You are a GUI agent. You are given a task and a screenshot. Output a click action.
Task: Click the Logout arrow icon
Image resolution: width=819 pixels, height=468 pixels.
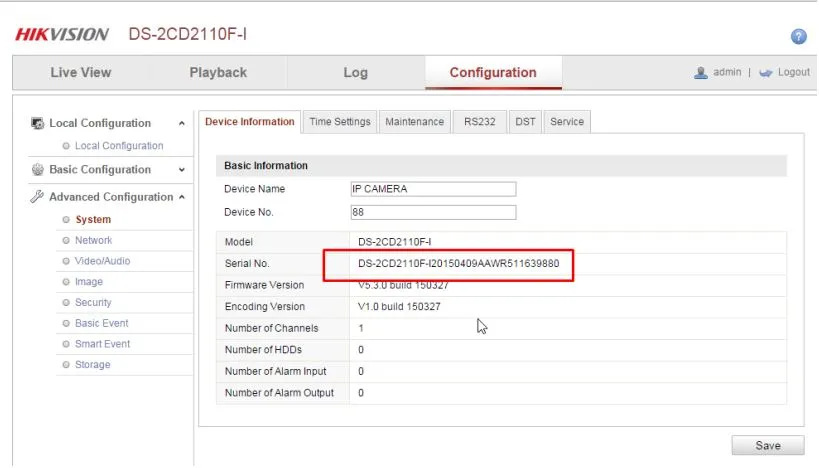click(x=766, y=73)
